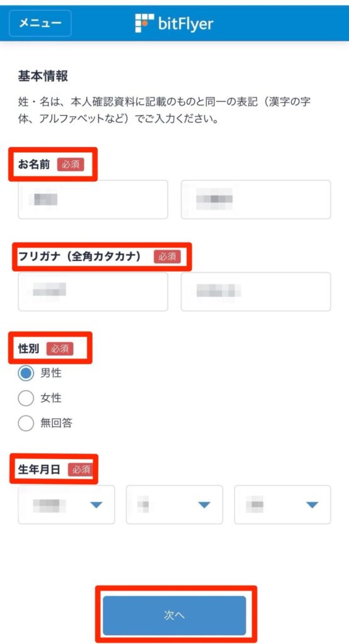Screen dimensions: 349x644
Task: Click the left フリガナ input field
Action: 93,291
